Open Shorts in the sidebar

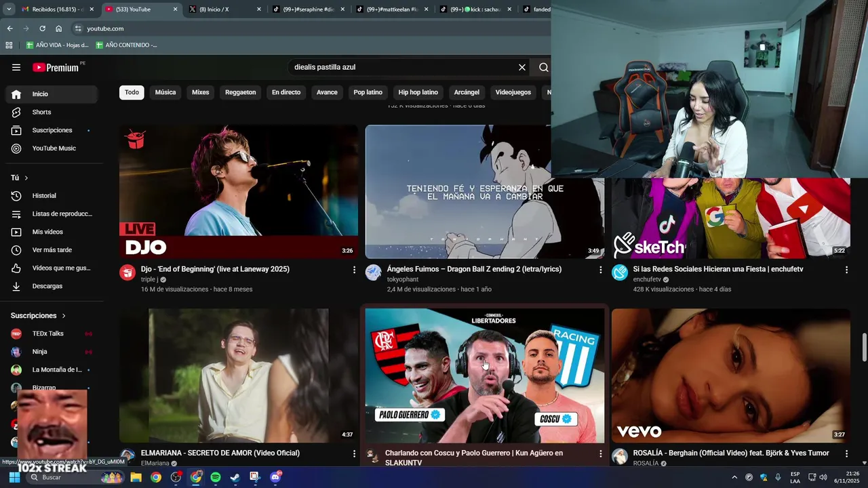pyautogui.click(x=52, y=112)
